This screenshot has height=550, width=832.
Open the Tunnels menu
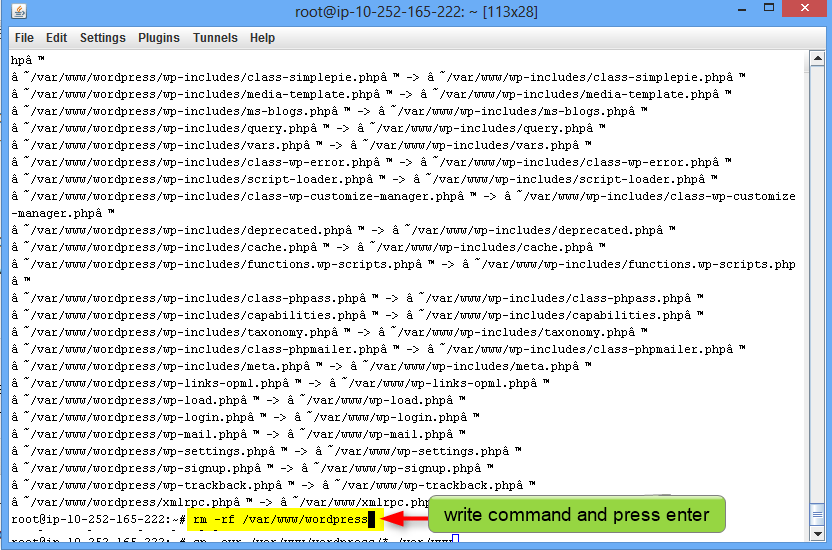[215, 38]
